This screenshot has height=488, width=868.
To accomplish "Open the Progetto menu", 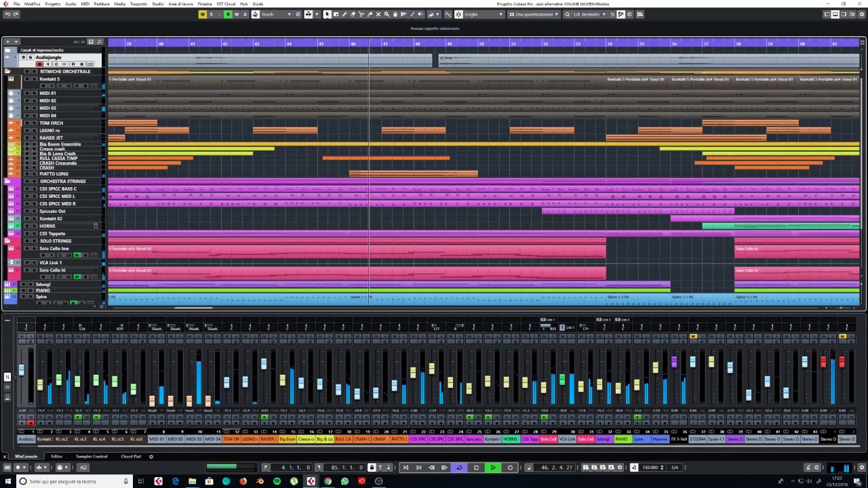I will pyautogui.click(x=52, y=3).
